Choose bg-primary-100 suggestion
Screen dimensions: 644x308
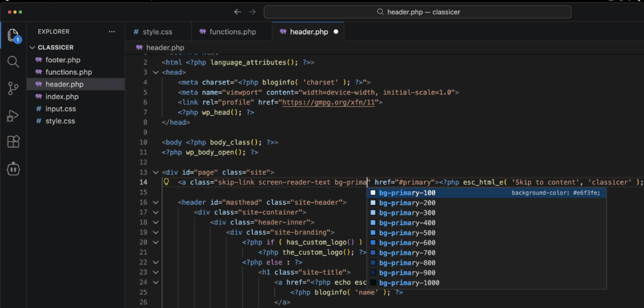coord(486,192)
